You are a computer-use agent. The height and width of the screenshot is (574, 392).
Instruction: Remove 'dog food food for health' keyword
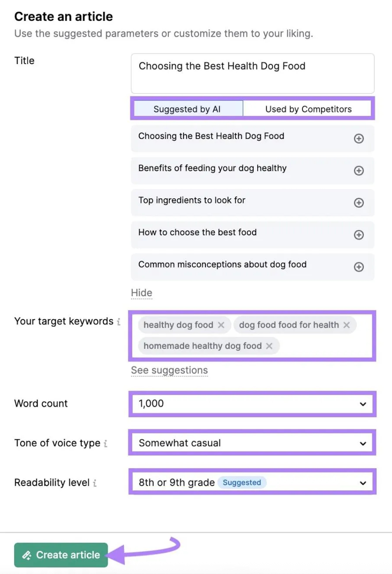pos(346,325)
